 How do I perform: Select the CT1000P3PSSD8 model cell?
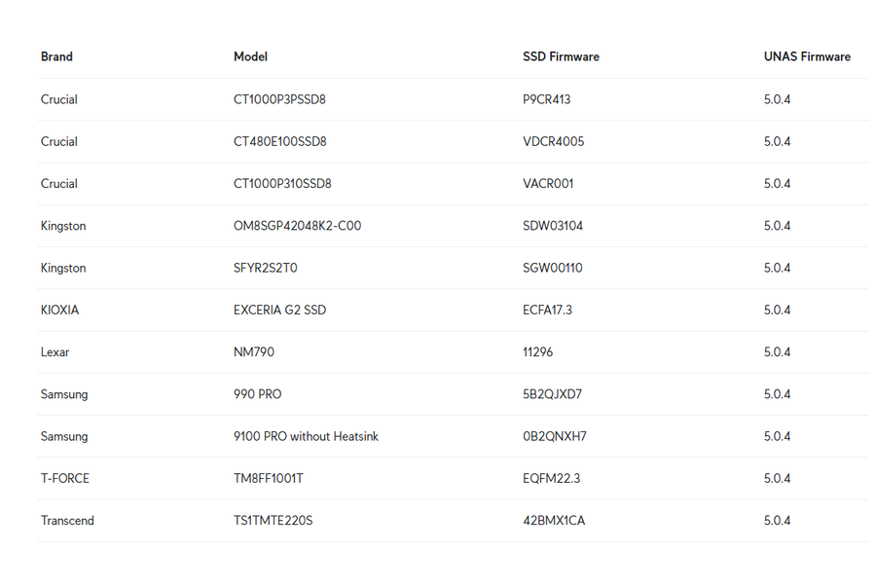(x=279, y=99)
